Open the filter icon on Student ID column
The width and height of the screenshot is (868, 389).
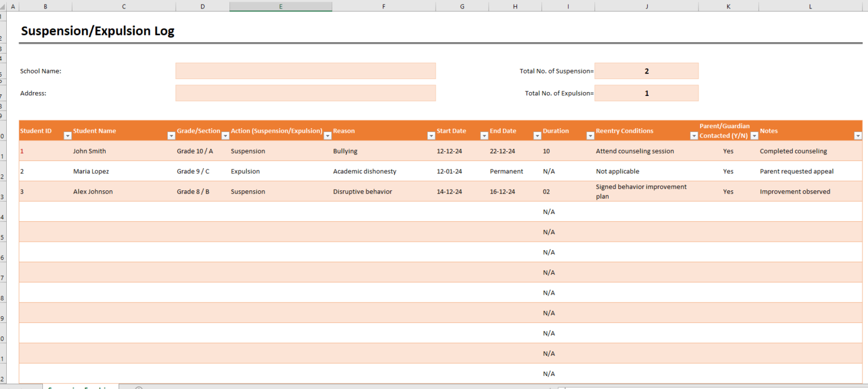[67, 136]
